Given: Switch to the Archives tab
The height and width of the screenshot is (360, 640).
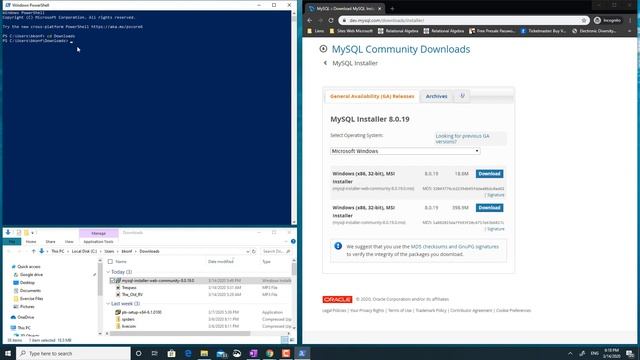Looking at the screenshot, I should (x=436, y=96).
